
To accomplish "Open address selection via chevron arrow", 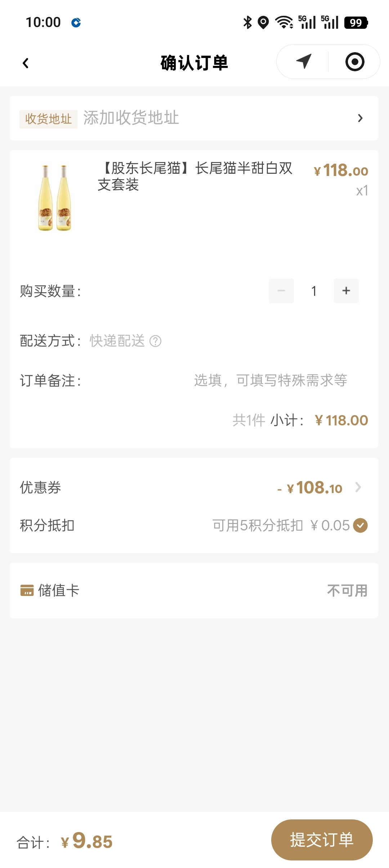I will click(x=360, y=118).
